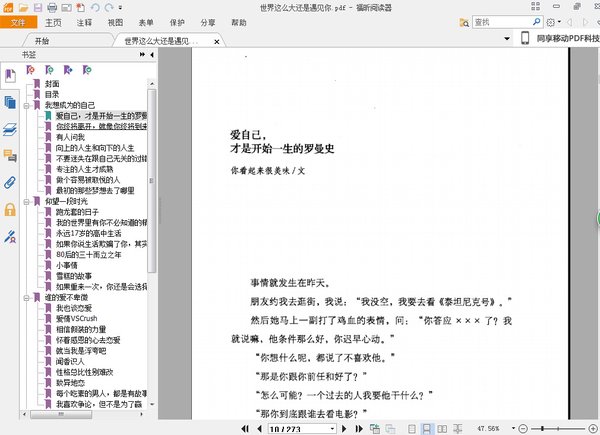Open the Pages thumbnail panel in sidebar
This screenshot has width=600, height=435.
coord(10,102)
